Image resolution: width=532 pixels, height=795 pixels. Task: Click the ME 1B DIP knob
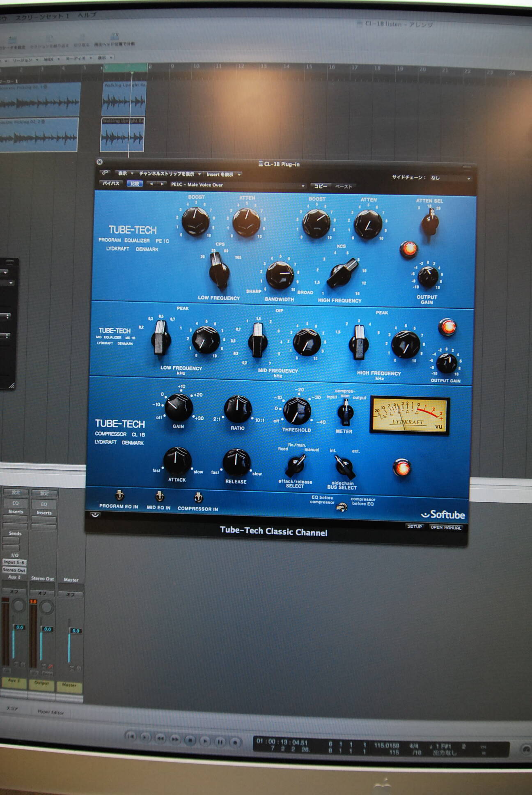coord(307,342)
